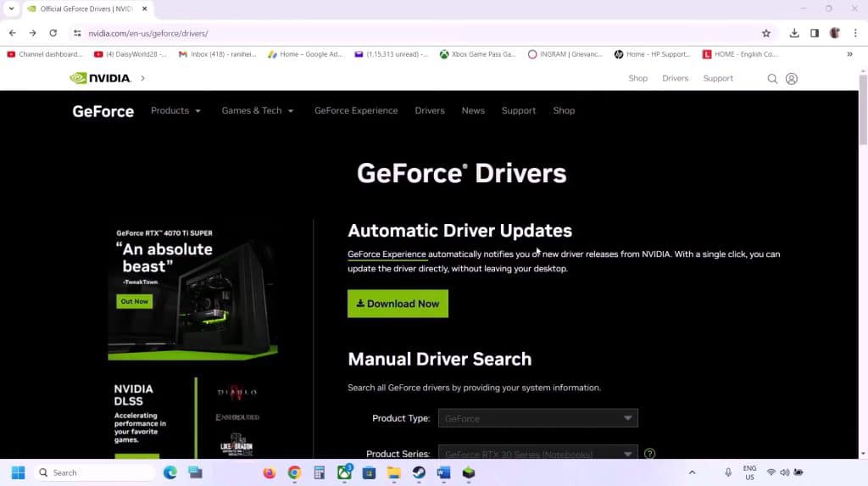Click the address bar URL field
The image size is (868, 486).
(x=420, y=33)
